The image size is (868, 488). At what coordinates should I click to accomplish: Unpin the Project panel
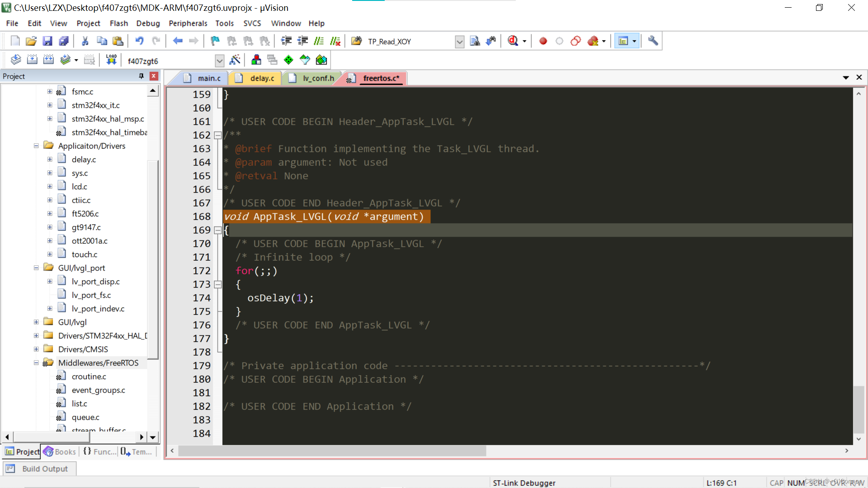(141, 76)
